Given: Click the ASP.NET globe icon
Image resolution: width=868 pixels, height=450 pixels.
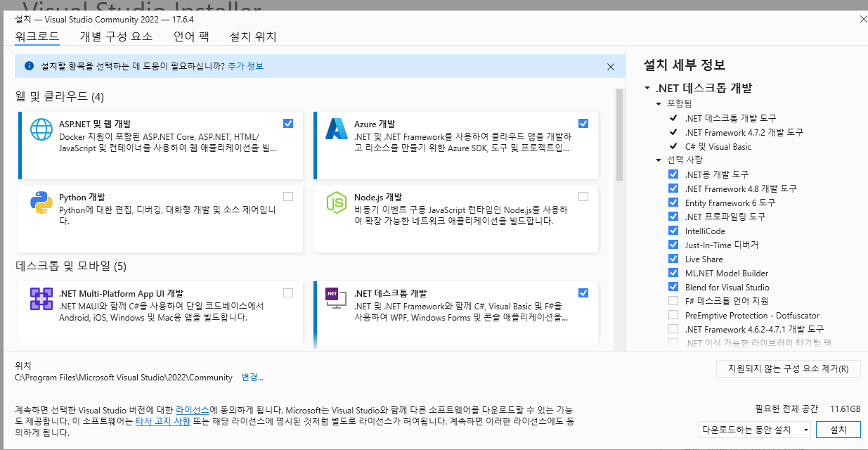Looking at the screenshot, I should [41, 129].
